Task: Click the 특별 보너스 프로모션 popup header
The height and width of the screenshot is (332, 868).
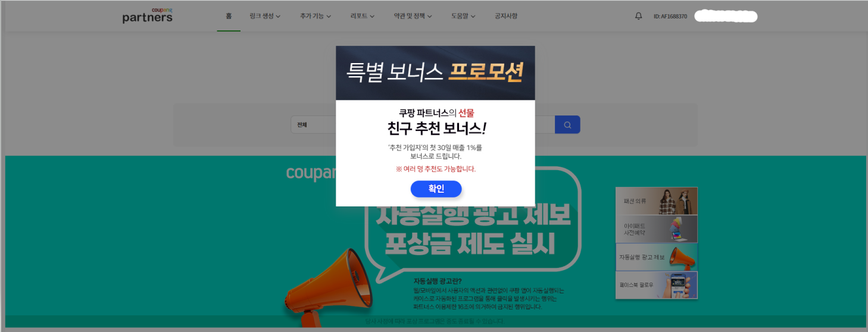Action: pyautogui.click(x=435, y=73)
